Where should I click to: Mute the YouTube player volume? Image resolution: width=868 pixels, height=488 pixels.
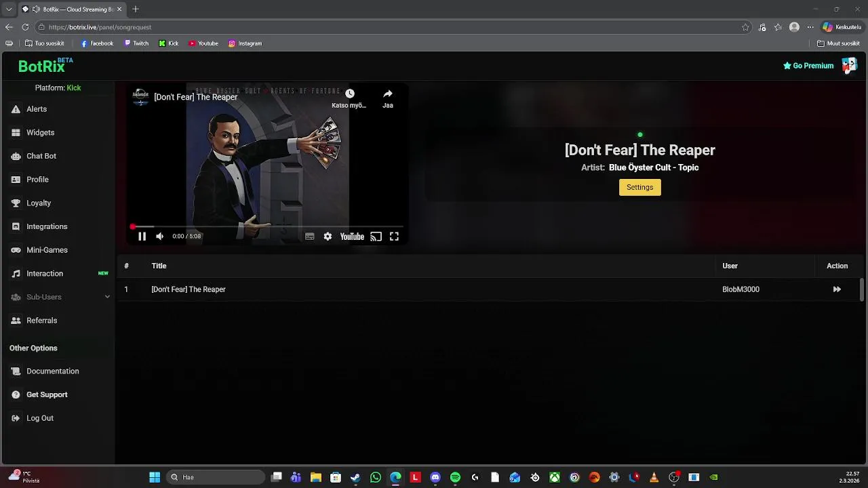click(159, 237)
